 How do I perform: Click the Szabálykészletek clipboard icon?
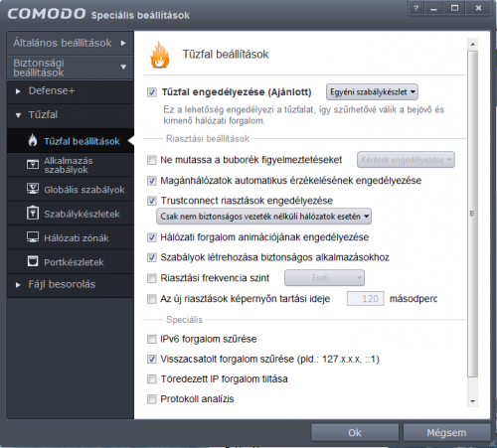tap(33, 213)
